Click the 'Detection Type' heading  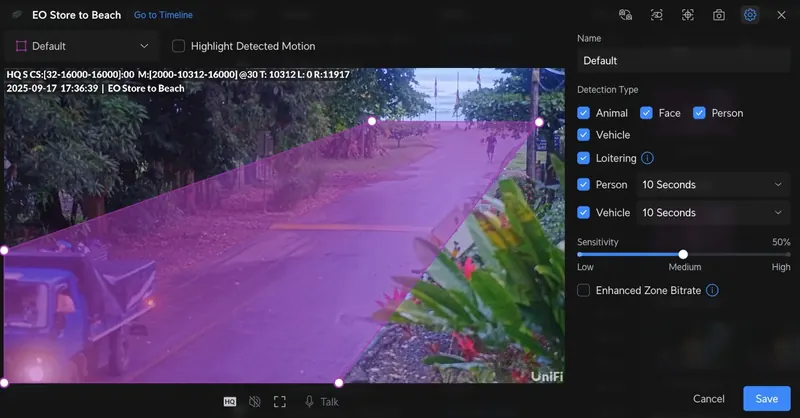coord(608,89)
